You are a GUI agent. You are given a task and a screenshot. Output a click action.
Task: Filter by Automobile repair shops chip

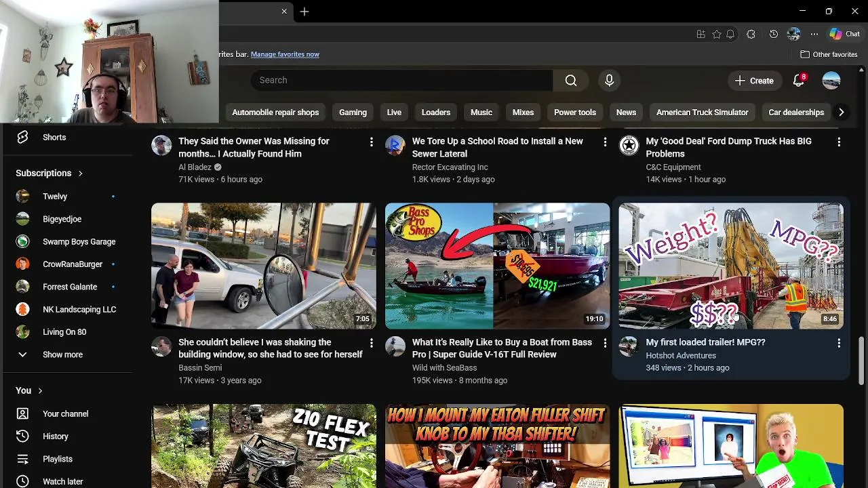click(x=275, y=113)
